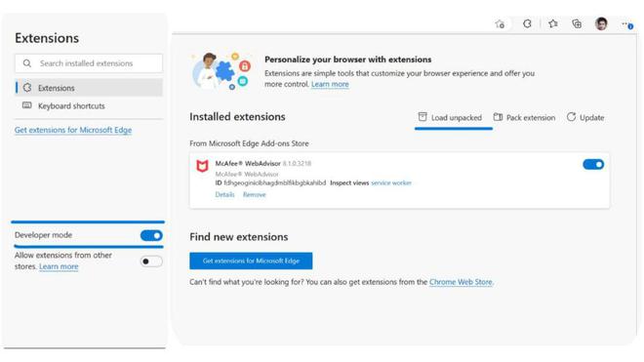Inspect the service worker view link
The height and width of the screenshot is (362, 644).
[391, 182]
